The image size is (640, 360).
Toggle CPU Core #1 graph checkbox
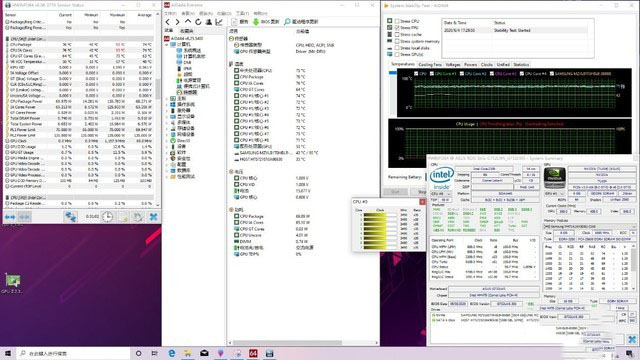432,74
